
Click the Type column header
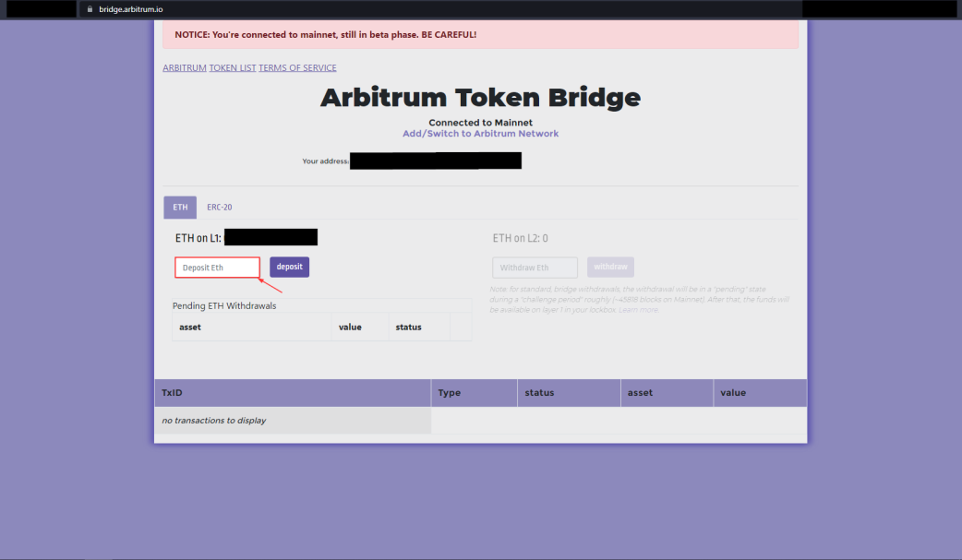[x=475, y=392]
